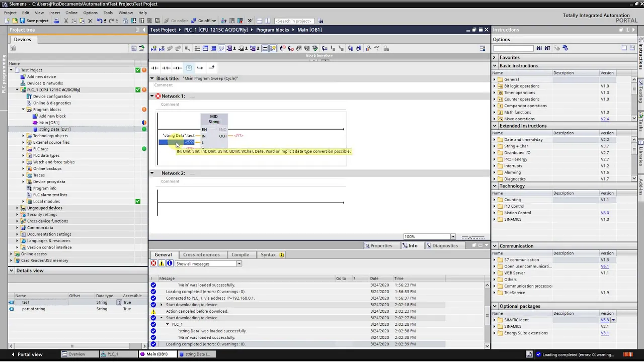Click Network 1 error indicator icon
This screenshot has width=644, height=362.
coord(158,96)
